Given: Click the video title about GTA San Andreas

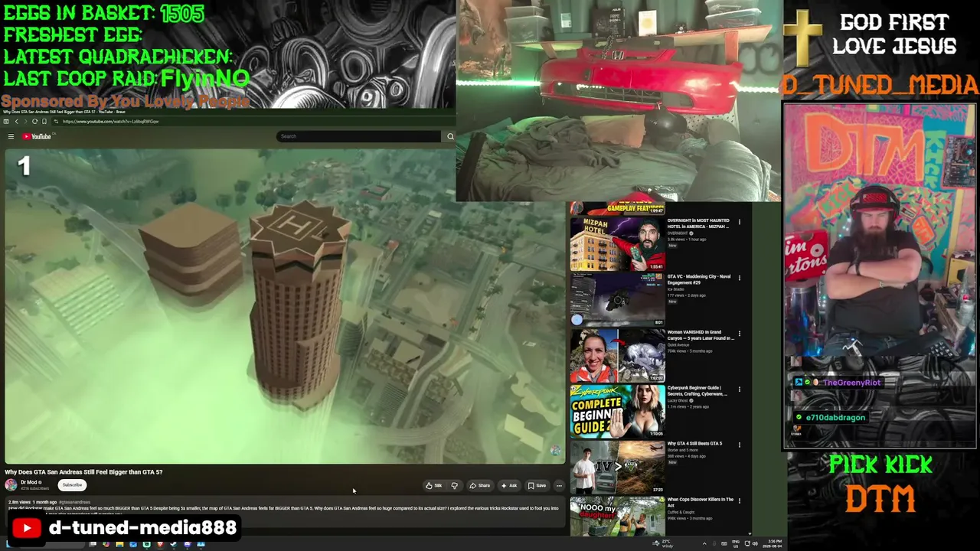Looking at the screenshot, I should point(83,472).
